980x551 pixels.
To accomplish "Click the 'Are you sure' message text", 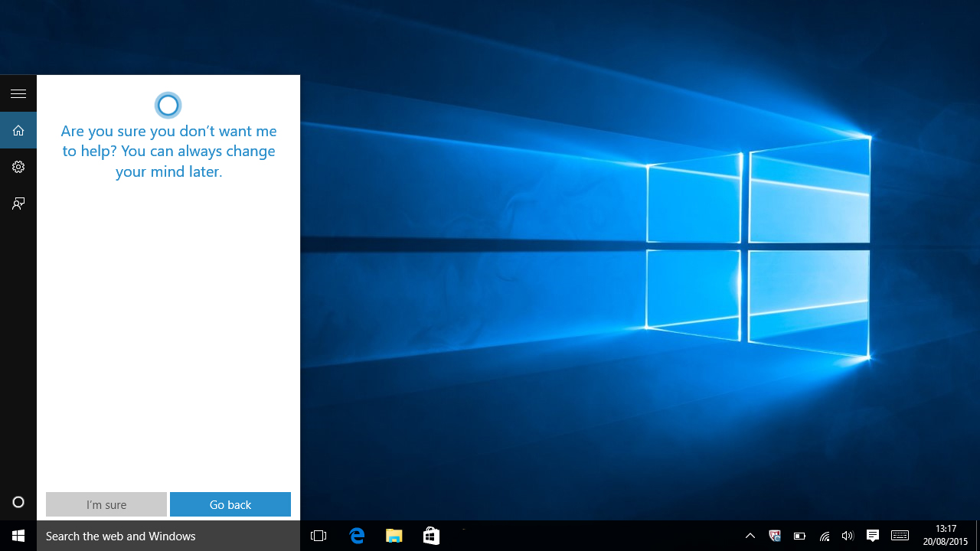I will [x=168, y=151].
